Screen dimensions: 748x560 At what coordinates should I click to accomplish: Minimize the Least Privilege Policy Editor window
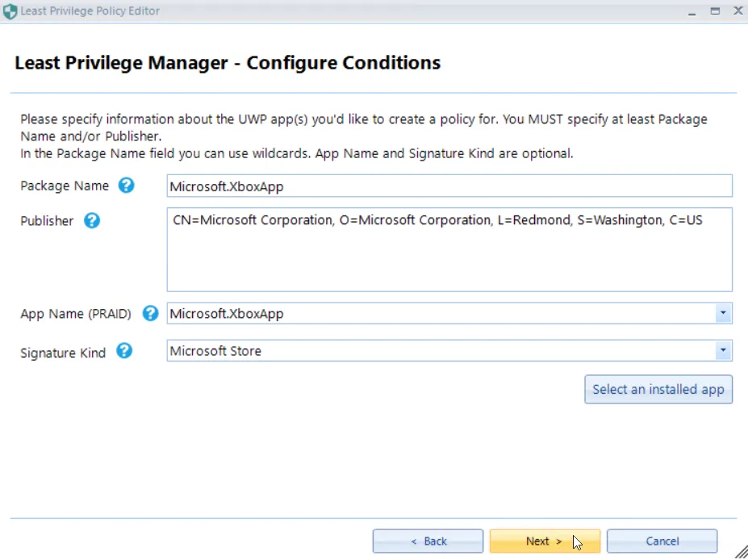coord(692,10)
